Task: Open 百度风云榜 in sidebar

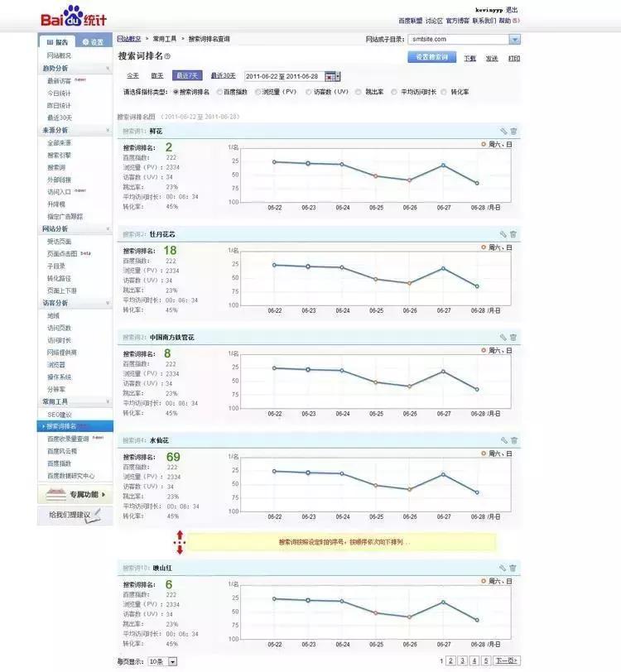Action: (62, 451)
